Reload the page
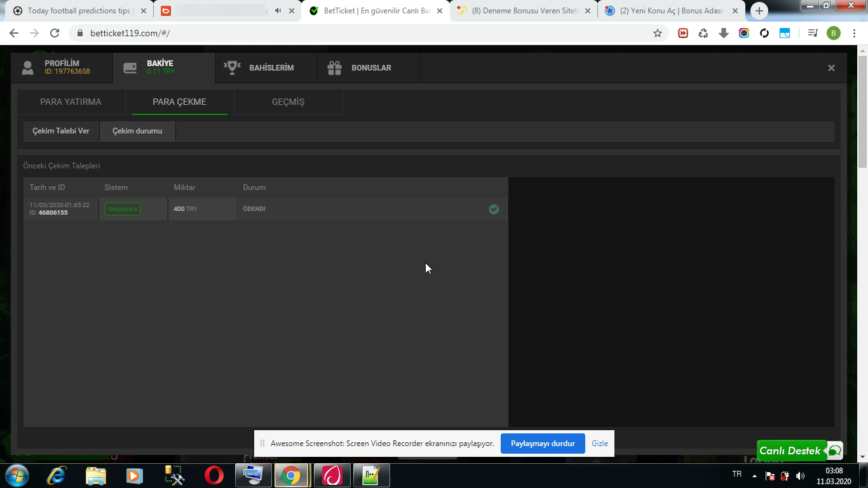 coord(55,33)
